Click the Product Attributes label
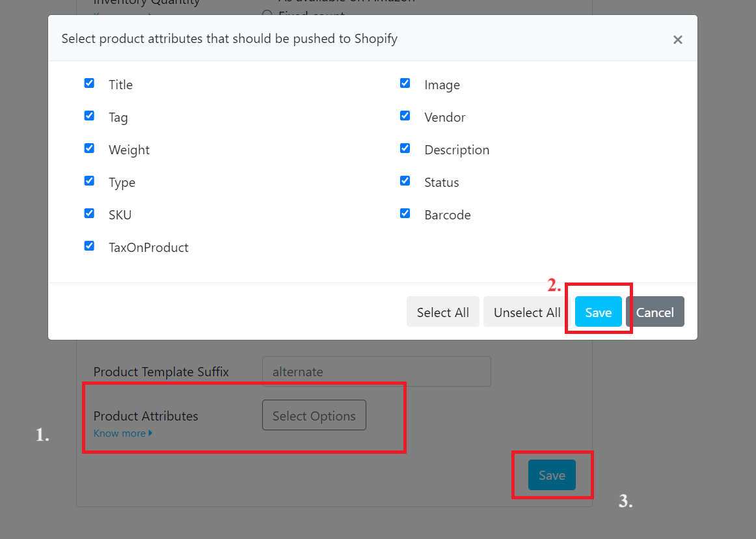 (x=146, y=416)
